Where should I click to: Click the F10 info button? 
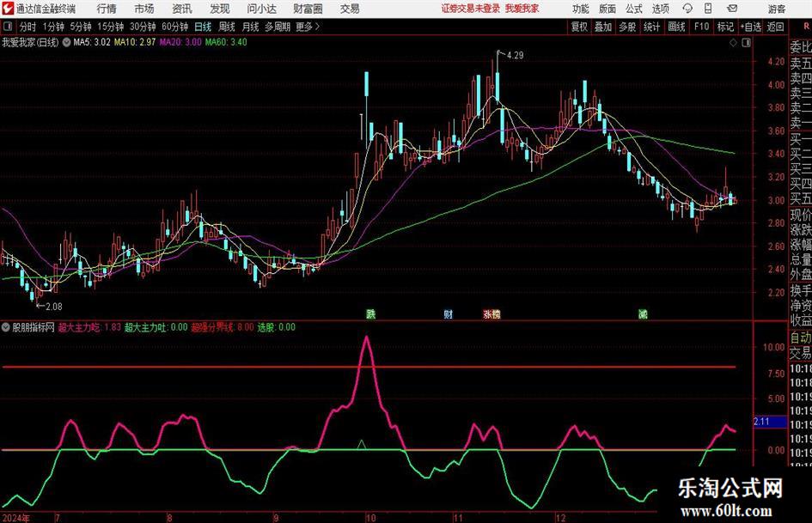[701, 27]
